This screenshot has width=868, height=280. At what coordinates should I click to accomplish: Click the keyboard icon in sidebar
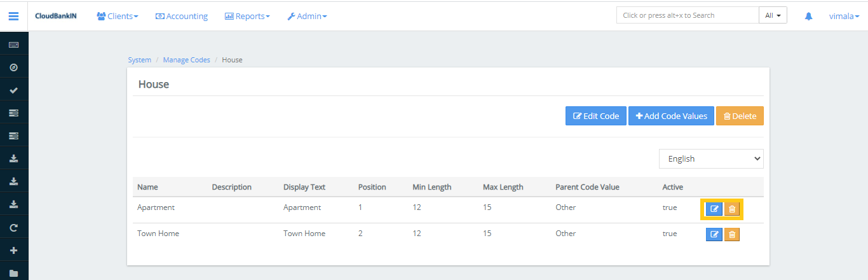(x=13, y=45)
